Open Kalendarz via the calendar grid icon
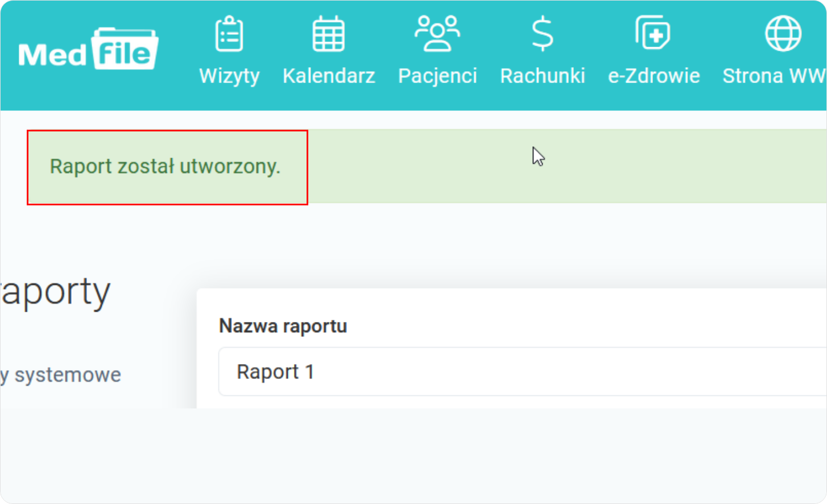827x504 pixels. point(329,34)
